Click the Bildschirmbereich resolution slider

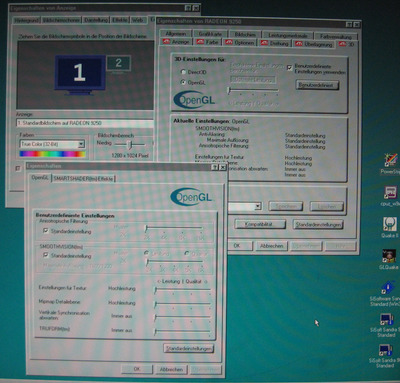click(131, 144)
